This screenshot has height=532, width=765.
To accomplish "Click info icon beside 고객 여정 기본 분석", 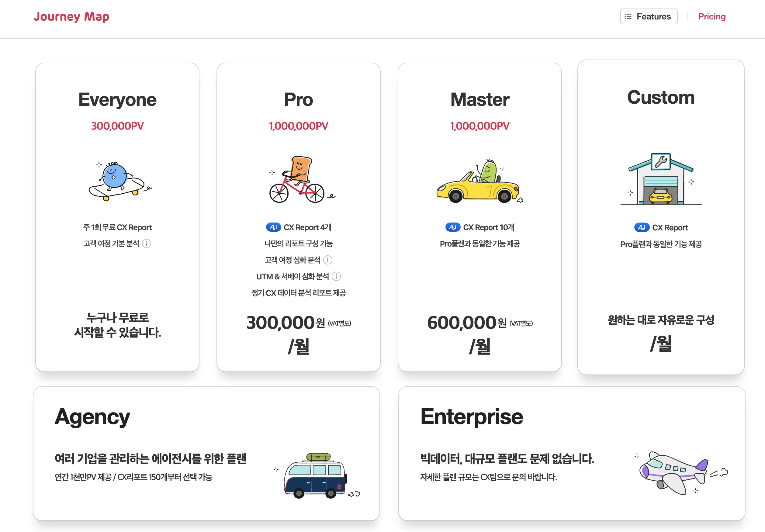I will [147, 244].
